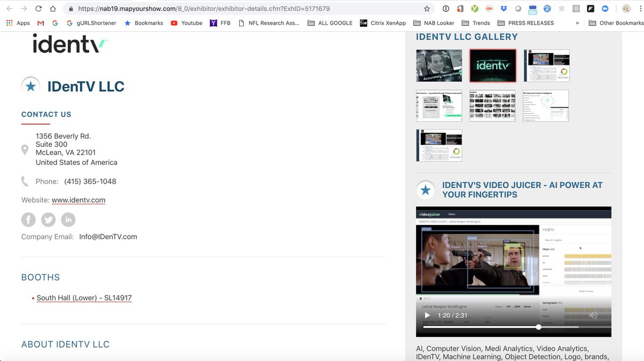Click the Gmail bookmark icon
The height and width of the screenshot is (361, 644).
(41, 23)
